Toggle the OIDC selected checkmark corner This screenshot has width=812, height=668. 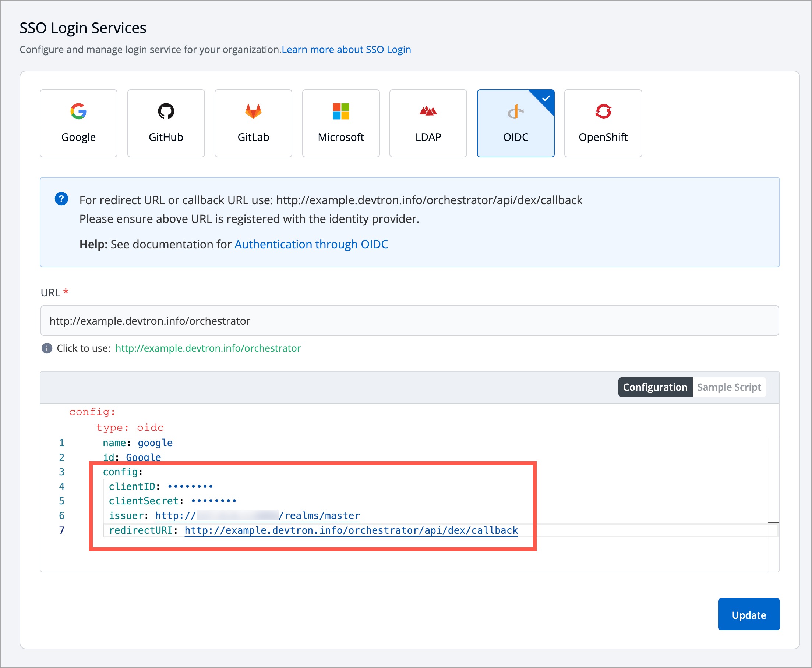(x=546, y=99)
